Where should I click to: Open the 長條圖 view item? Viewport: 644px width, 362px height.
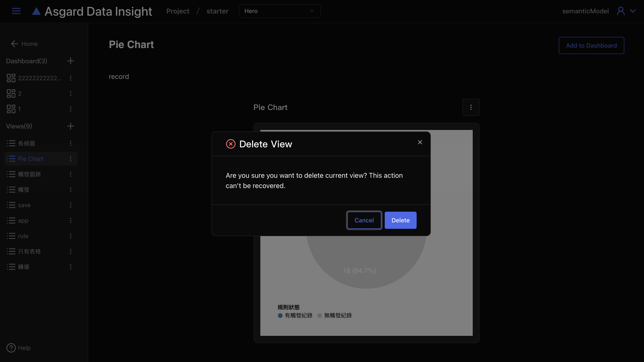click(27, 143)
